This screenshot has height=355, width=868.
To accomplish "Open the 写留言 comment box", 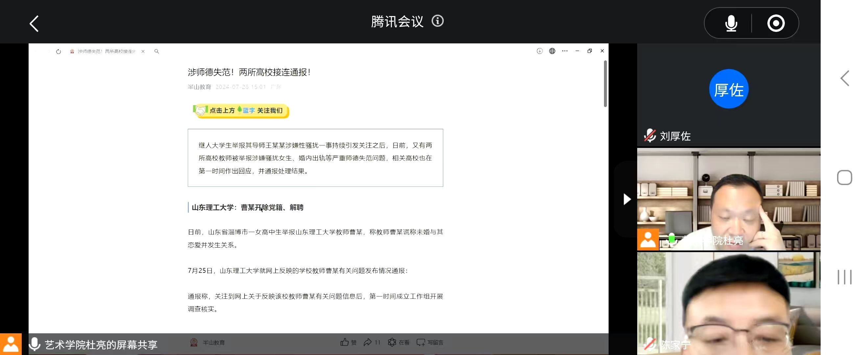I will pyautogui.click(x=430, y=342).
